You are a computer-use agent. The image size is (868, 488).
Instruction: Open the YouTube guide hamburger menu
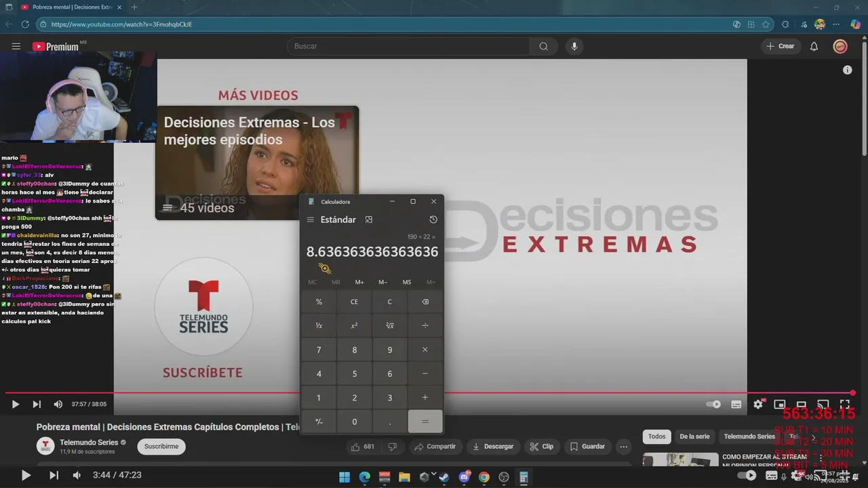(16, 46)
